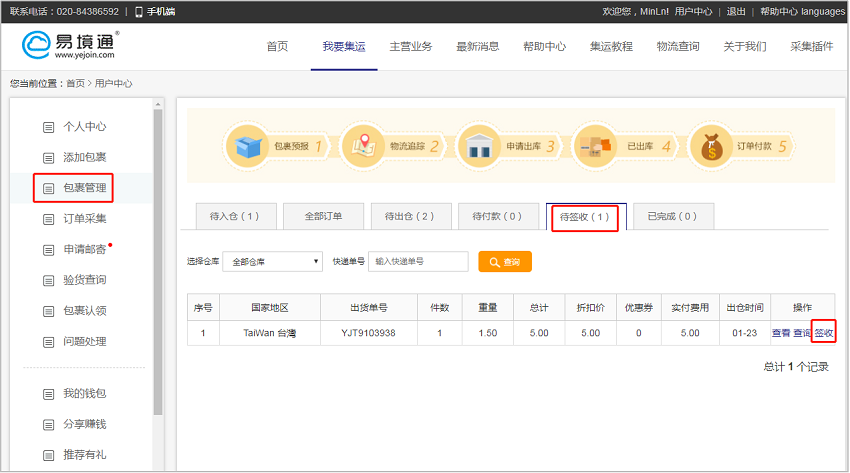The height and width of the screenshot is (473, 850).
Task: Open the 选择仓库 warehouse dropdown
Action: [272, 262]
